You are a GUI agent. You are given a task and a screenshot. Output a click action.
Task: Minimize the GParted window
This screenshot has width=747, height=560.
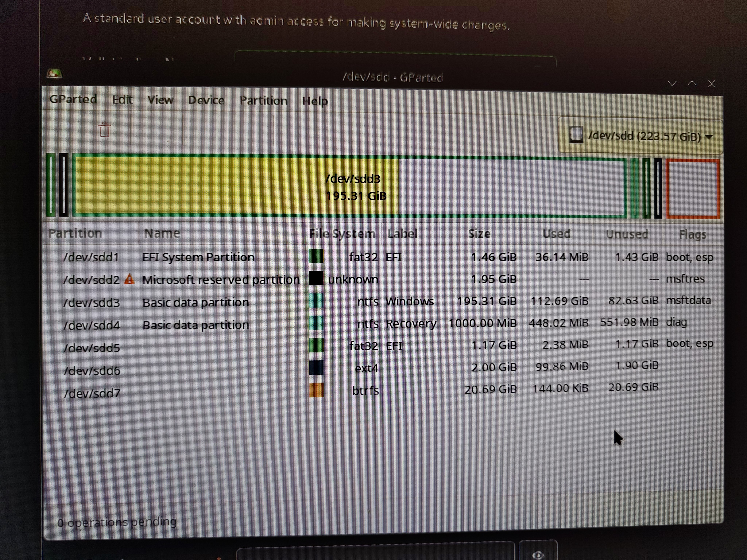672,84
